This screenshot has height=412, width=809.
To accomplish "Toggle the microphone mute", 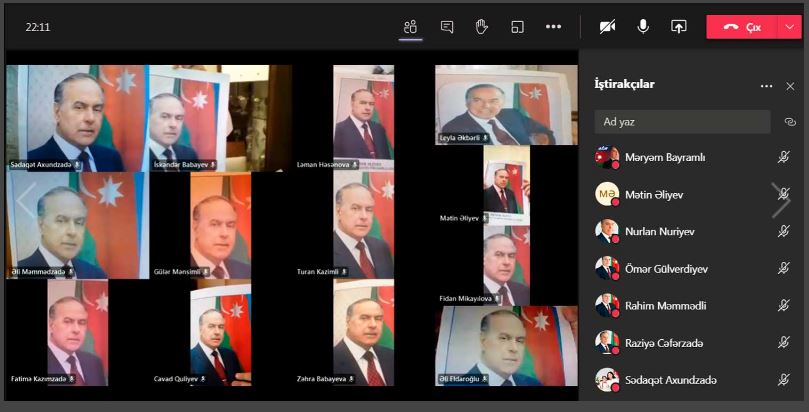I will [x=643, y=27].
